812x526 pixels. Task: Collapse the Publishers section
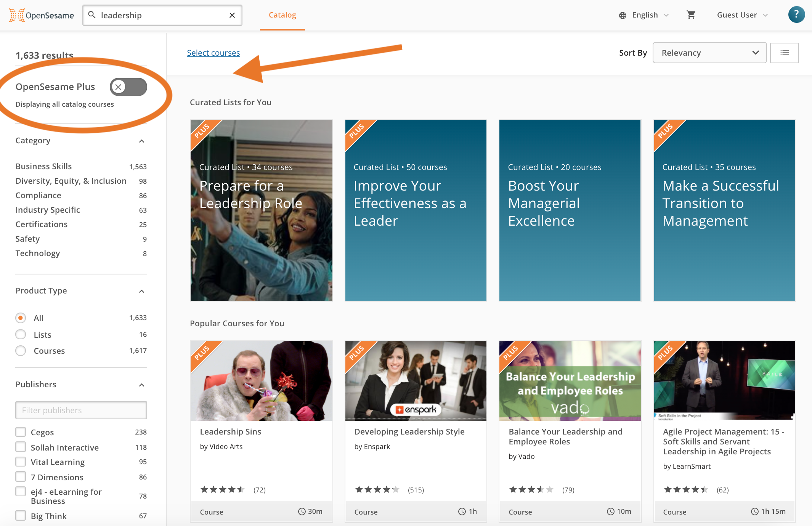(141, 385)
